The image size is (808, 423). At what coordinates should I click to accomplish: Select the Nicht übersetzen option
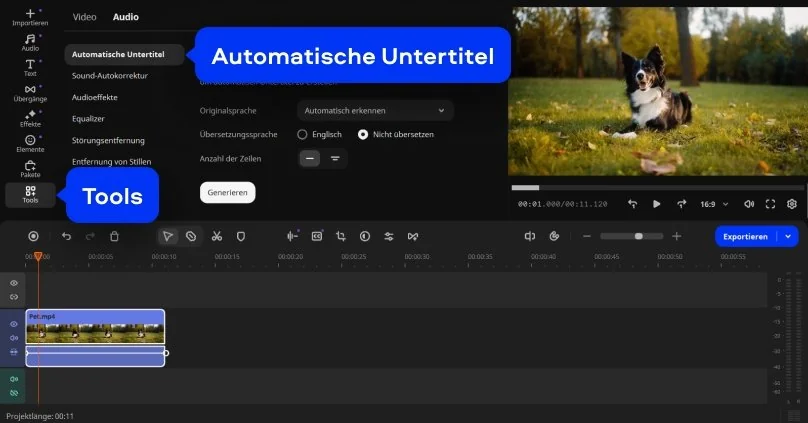pos(363,134)
